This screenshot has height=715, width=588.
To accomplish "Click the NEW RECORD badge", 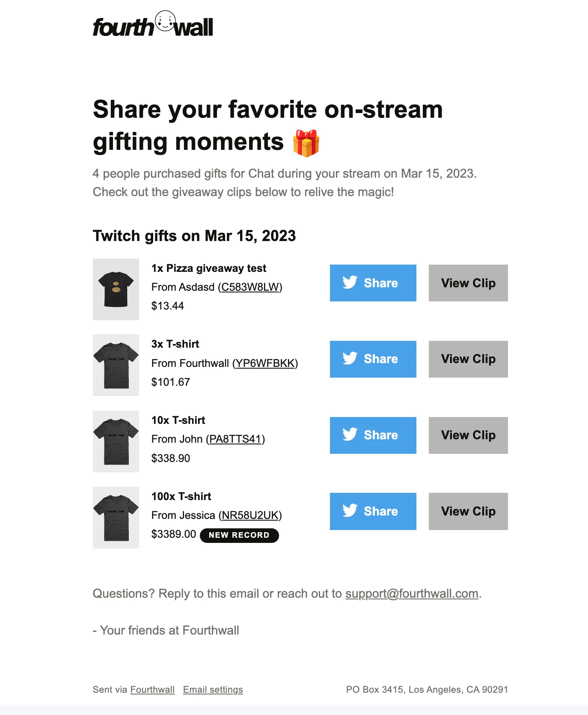I will (x=239, y=535).
